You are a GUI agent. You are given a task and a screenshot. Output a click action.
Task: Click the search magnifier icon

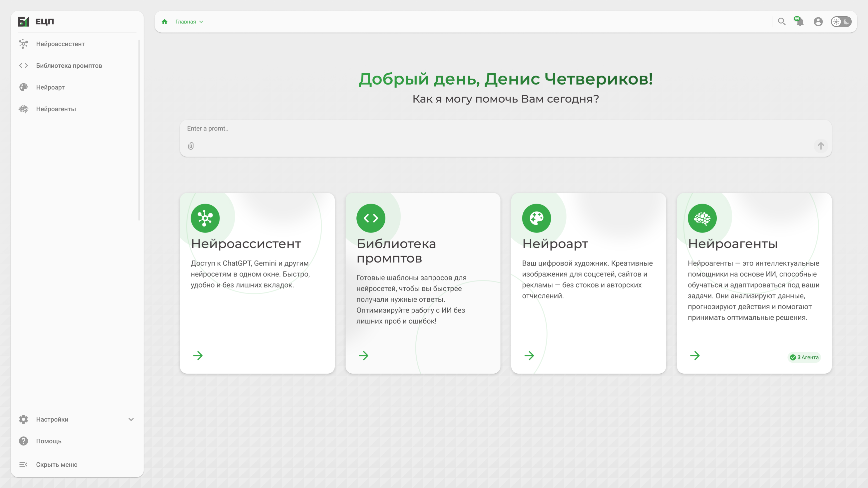click(x=782, y=21)
